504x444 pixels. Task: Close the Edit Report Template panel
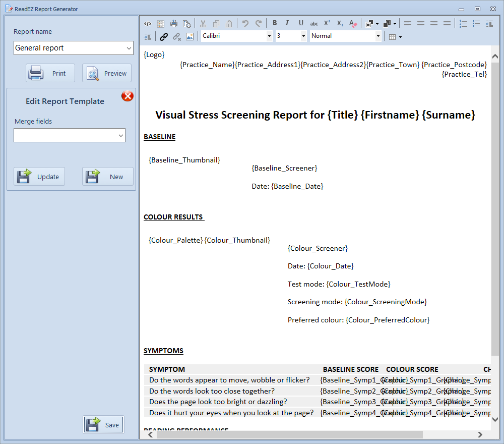(128, 96)
